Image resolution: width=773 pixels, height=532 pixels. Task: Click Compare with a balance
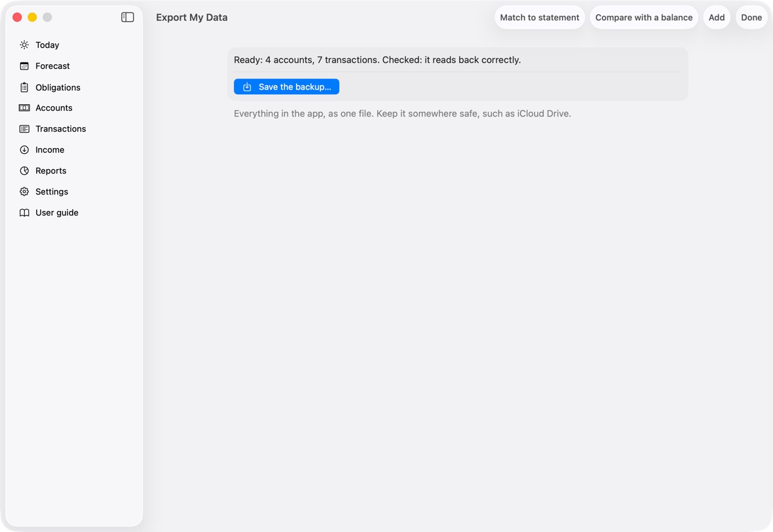pos(644,17)
